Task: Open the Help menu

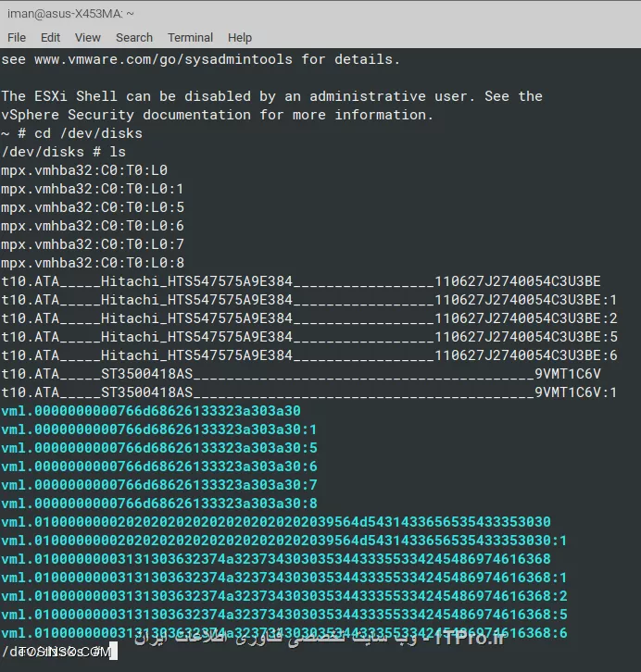Action: click(x=240, y=38)
